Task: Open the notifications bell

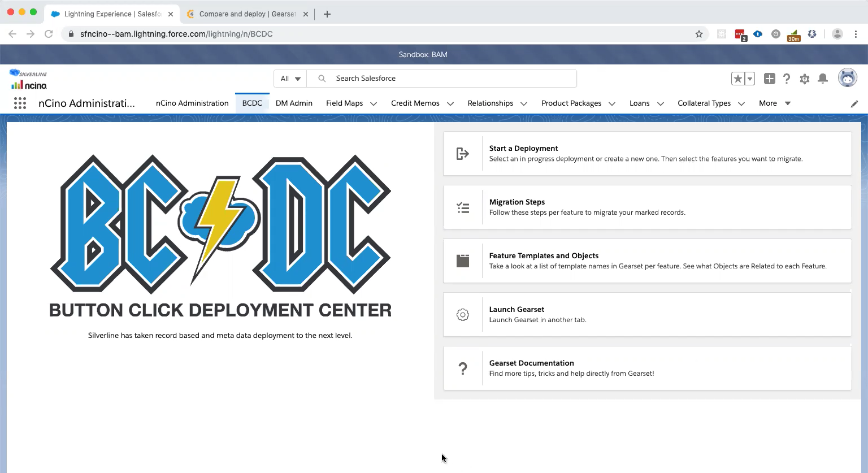Action: coord(823,79)
